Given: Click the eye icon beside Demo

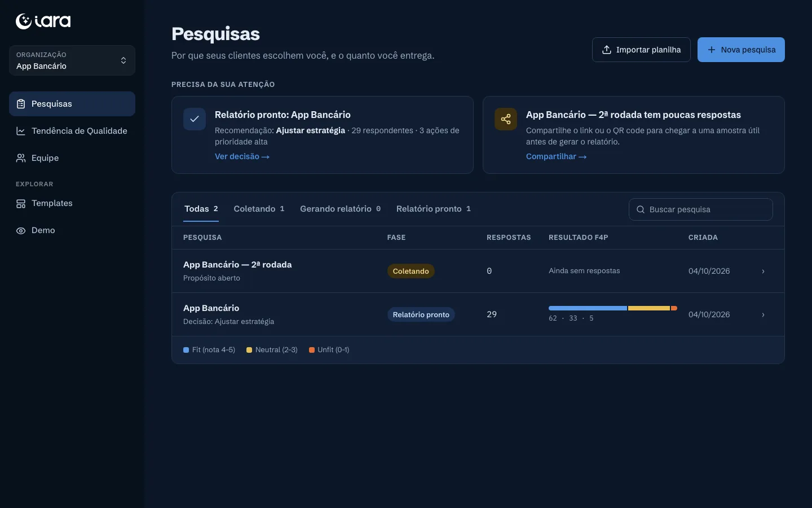Looking at the screenshot, I should [x=21, y=230].
